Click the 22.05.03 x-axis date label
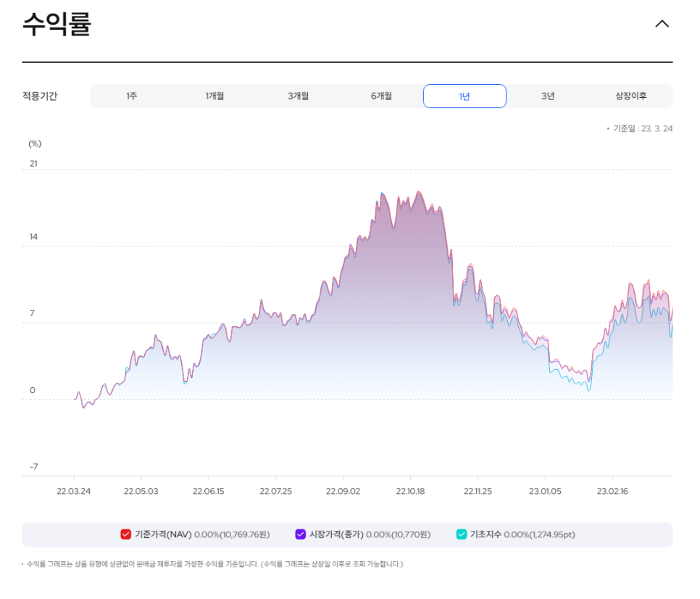The width and height of the screenshot is (700, 599). 141,492
